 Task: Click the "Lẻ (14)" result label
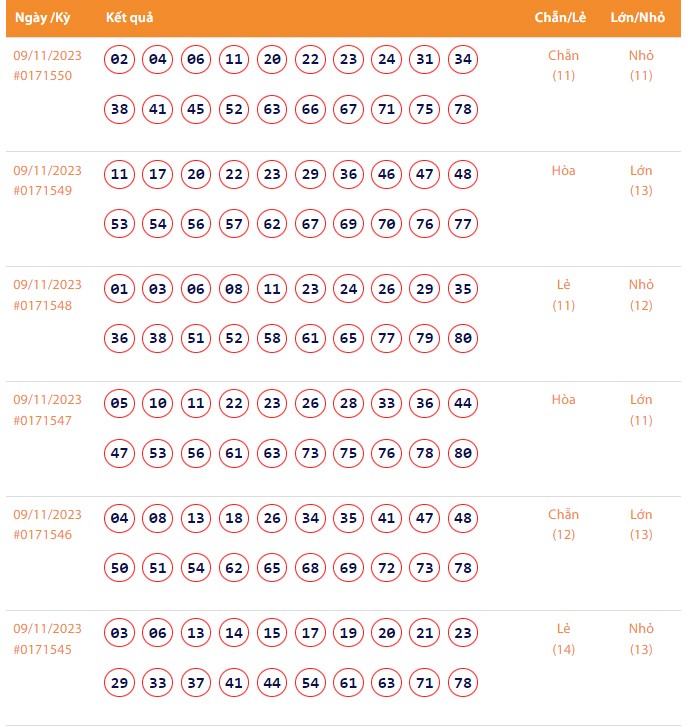tap(563, 639)
